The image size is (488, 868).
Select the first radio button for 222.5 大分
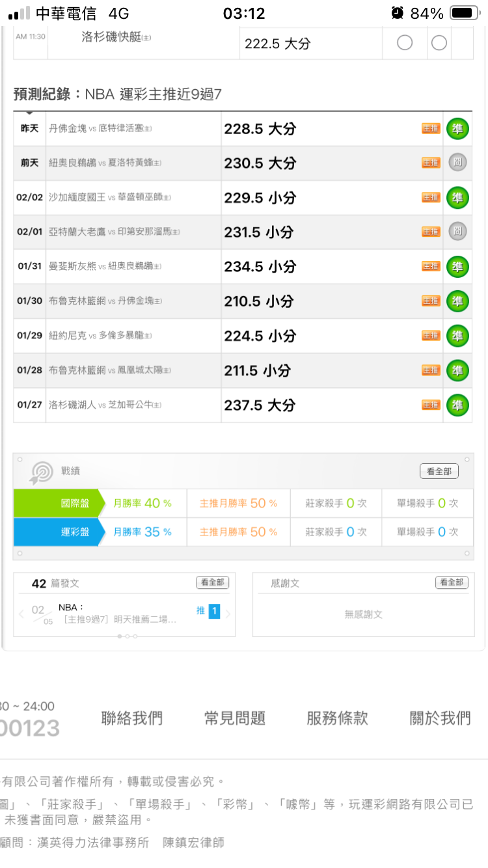(405, 43)
